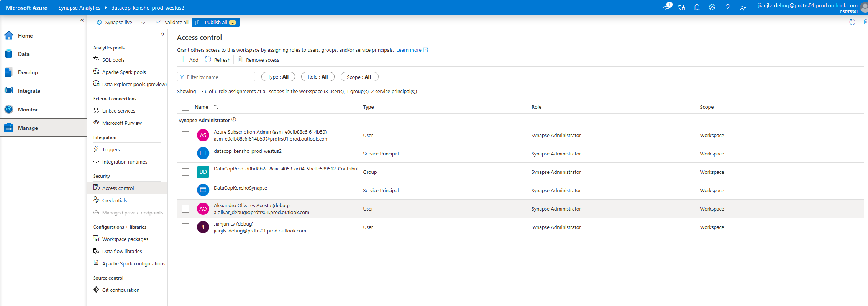Open the Type : All filter
This screenshot has width=868, height=306.
tap(278, 77)
